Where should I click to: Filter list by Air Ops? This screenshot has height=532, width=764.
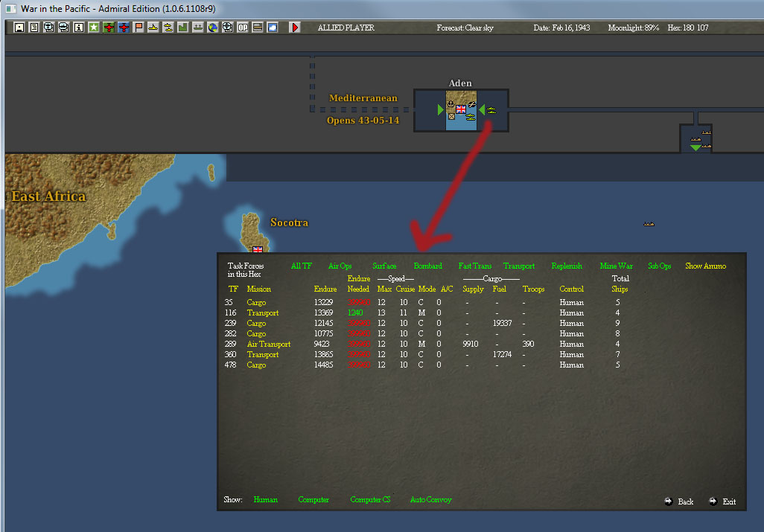coord(340,266)
